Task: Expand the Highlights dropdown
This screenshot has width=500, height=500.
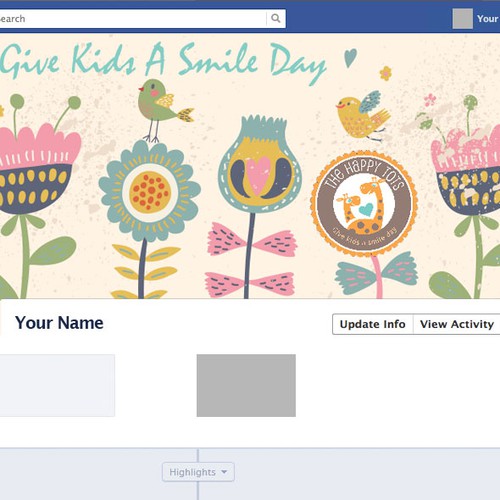Action: click(x=198, y=472)
